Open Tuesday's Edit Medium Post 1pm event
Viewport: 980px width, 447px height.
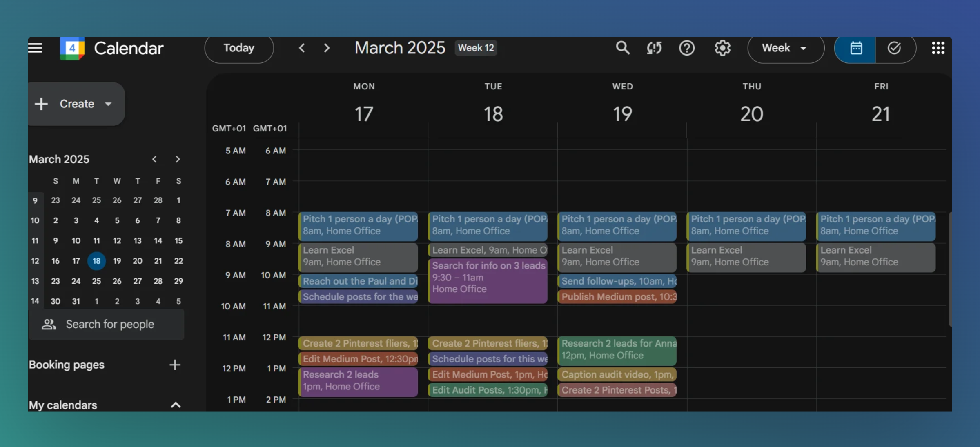(488, 374)
